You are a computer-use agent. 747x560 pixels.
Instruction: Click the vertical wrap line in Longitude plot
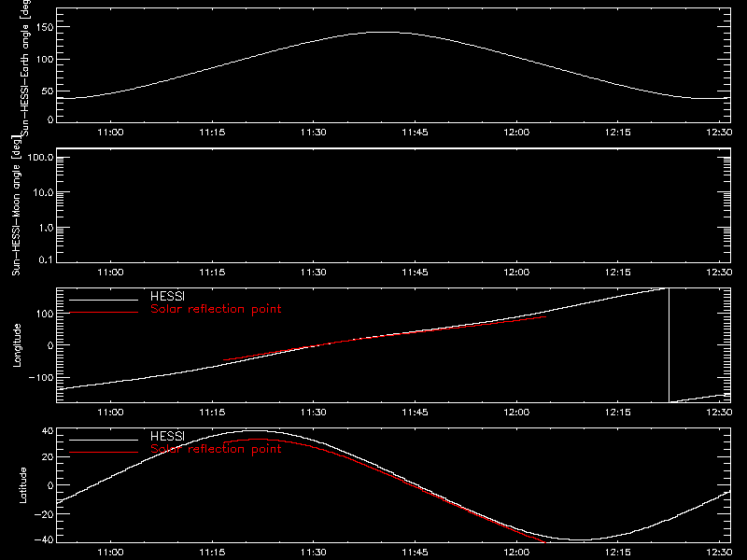tap(669, 345)
